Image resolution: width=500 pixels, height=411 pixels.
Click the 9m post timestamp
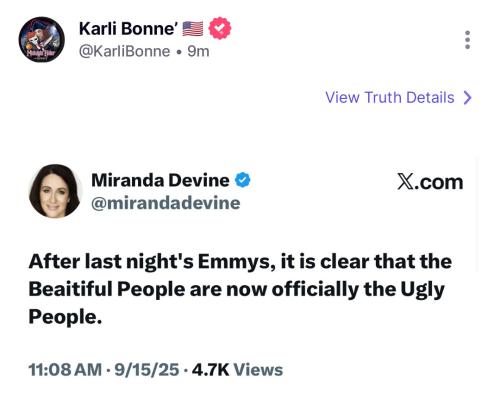click(x=198, y=51)
